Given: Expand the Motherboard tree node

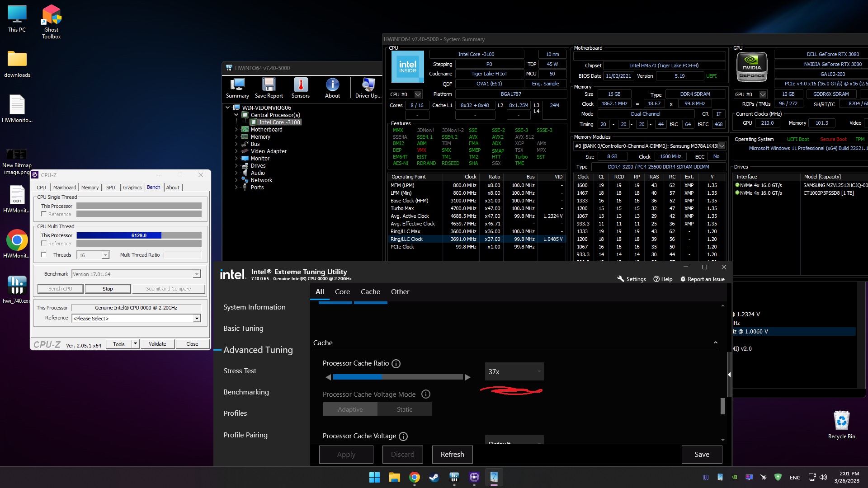Looking at the screenshot, I should point(236,130).
